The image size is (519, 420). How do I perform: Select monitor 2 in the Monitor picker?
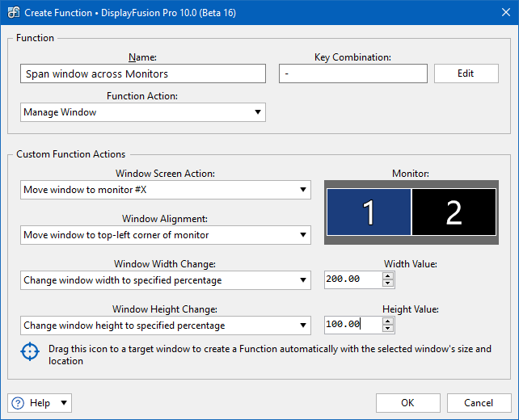454,212
